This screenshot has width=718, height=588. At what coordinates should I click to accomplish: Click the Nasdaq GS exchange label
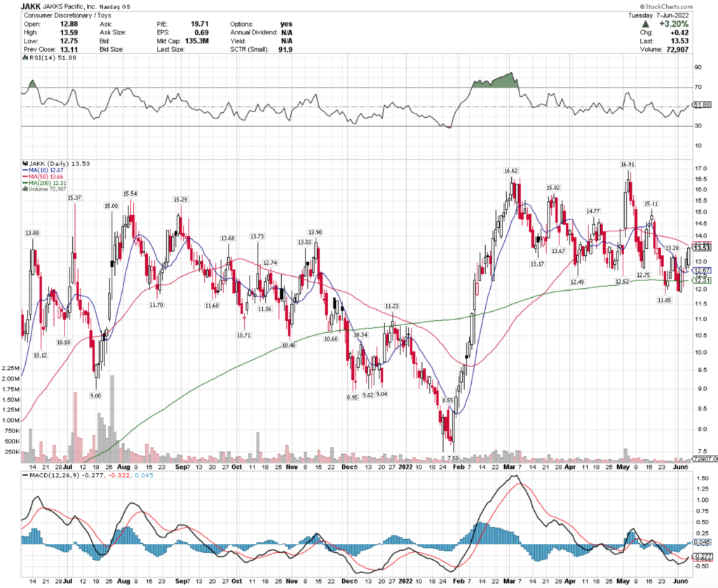coord(114,7)
